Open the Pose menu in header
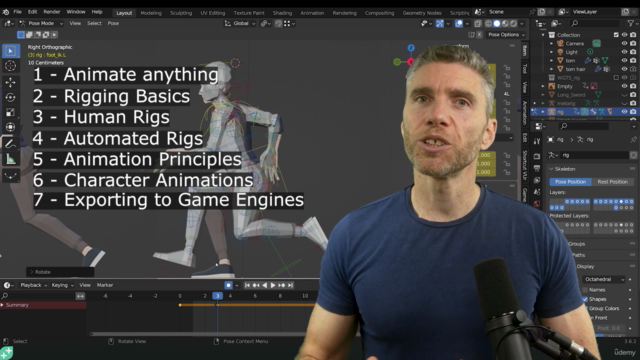This screenshot has width=640, height=360. pyautogui.click(x=113, y=24)
